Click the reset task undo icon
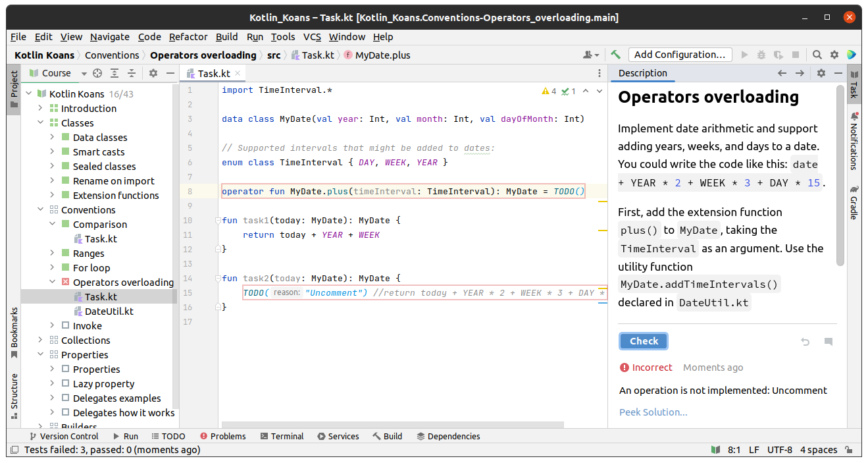The height and width of the screenshot is (463, 868). 805,341
